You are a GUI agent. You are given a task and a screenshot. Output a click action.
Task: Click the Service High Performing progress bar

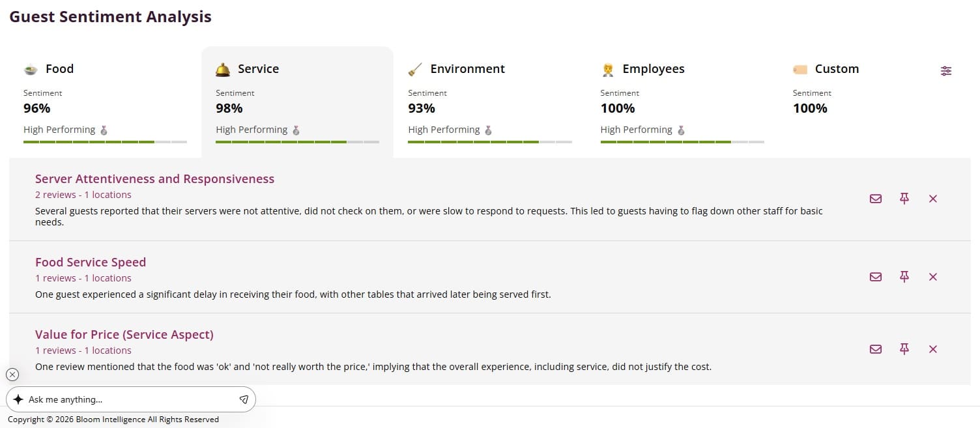pyautogui.click(x=297, y=141)
